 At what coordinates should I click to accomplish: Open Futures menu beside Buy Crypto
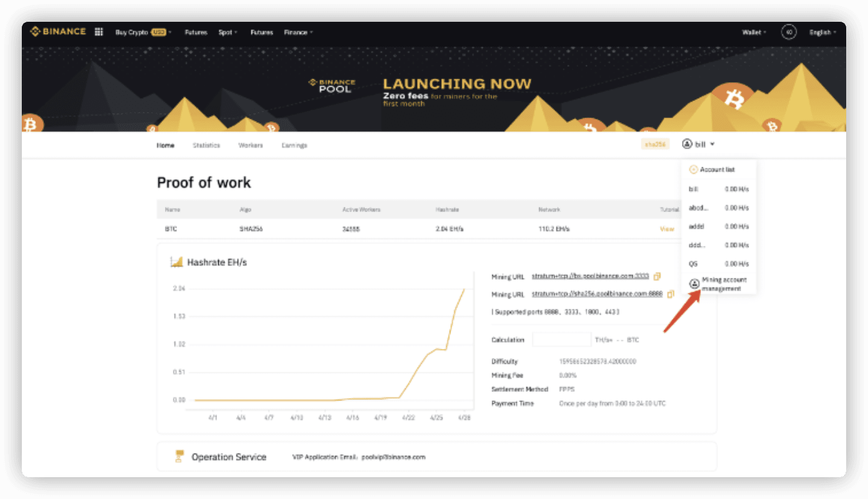pyautogui.click(x=196, y=32)
